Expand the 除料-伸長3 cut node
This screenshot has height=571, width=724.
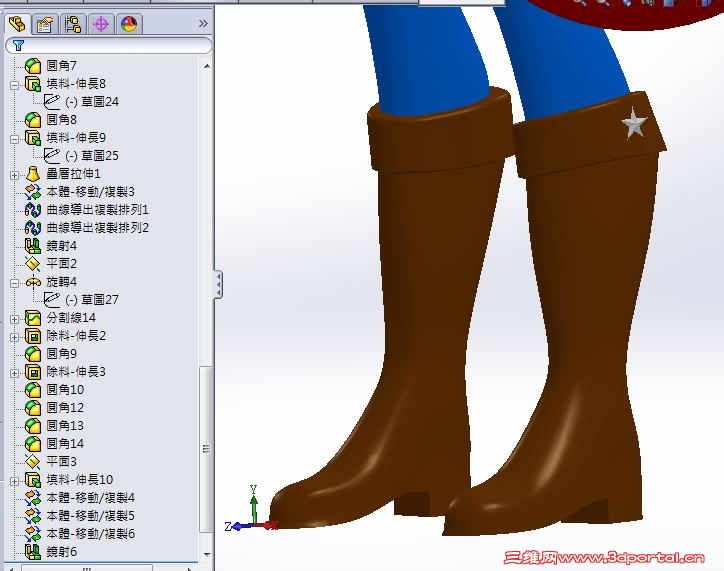pos(14,373)
